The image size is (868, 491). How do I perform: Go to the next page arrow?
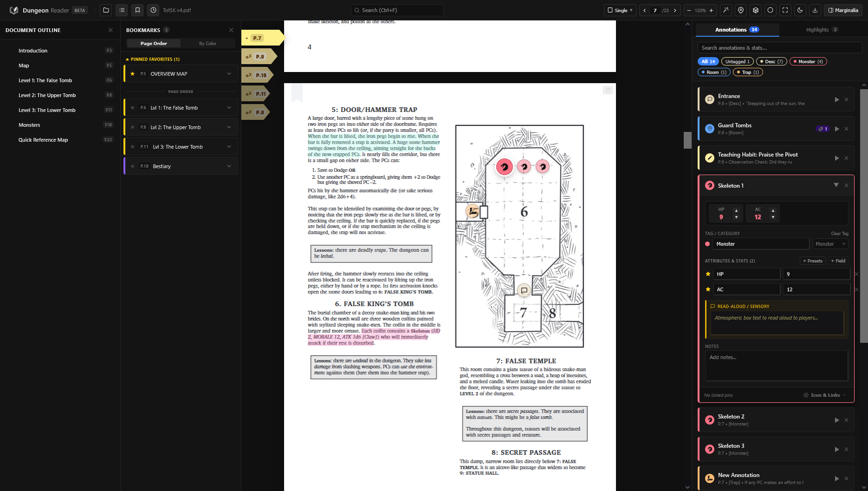[x=675, y=10]
